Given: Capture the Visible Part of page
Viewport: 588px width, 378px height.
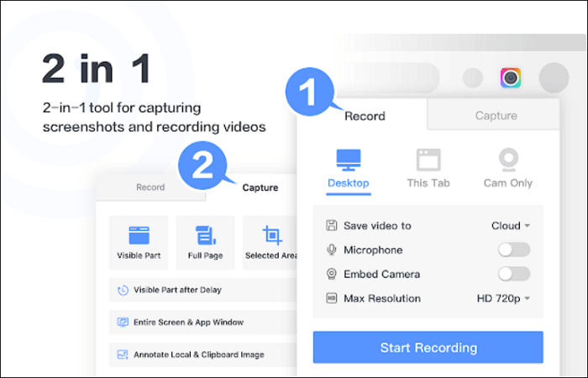Looking at the screenshot, I should [x=139, y=235].
